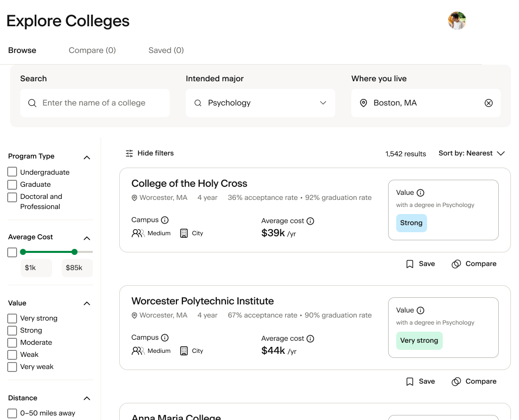
Task: Edit the $1k minimum cost field
Action: coord(36,268)
